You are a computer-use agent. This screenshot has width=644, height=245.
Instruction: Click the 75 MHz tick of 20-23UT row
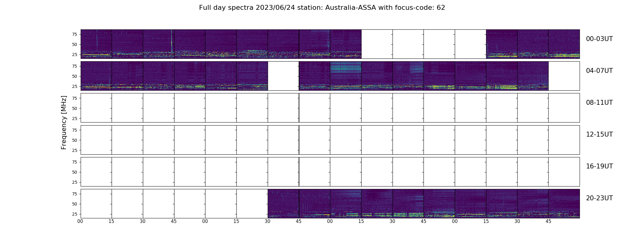coord(75,194)
